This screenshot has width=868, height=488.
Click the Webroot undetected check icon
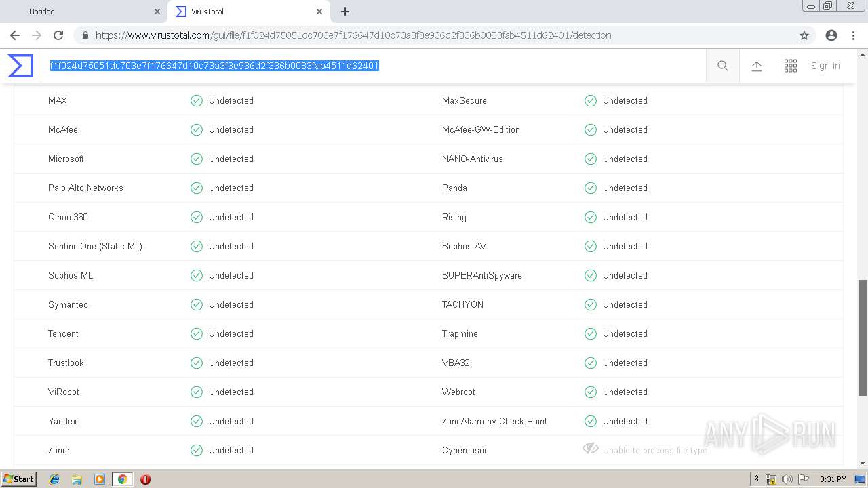[x=591, y=392]
